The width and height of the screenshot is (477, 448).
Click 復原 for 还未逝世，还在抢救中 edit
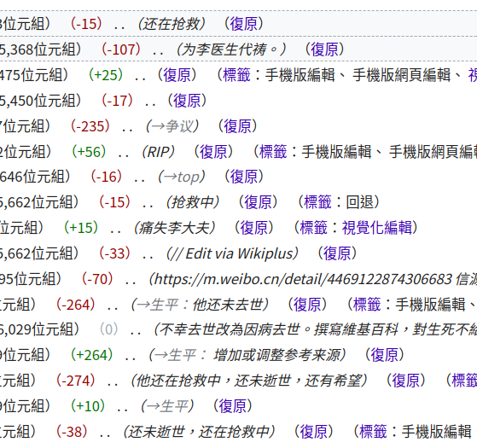pyautogui.click(x=314, y=432)
